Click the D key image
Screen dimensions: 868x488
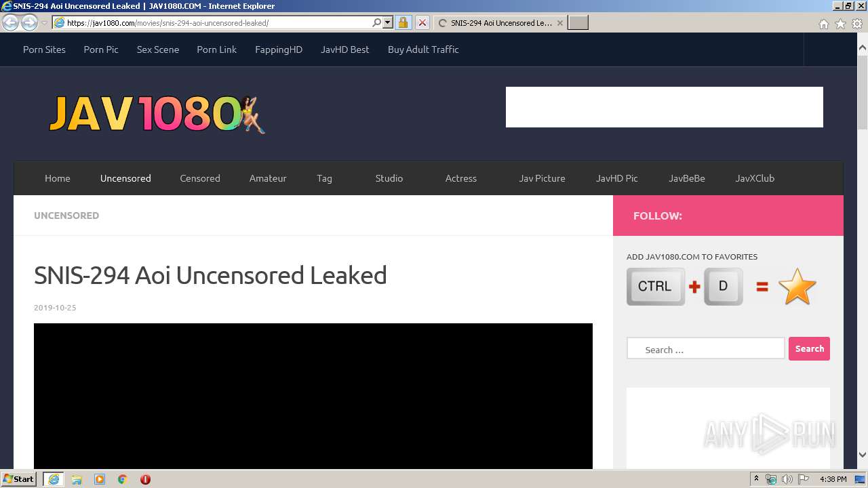pyautogui.click(x=724, y=287)
